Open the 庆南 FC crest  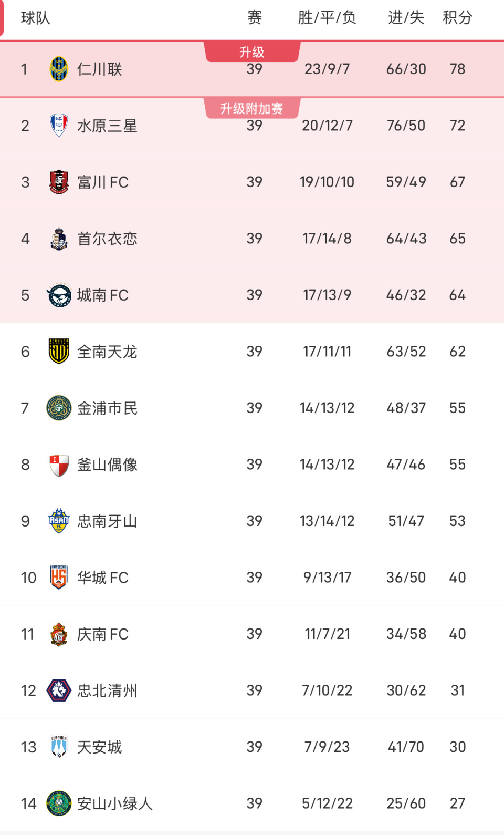click(59, 634)
